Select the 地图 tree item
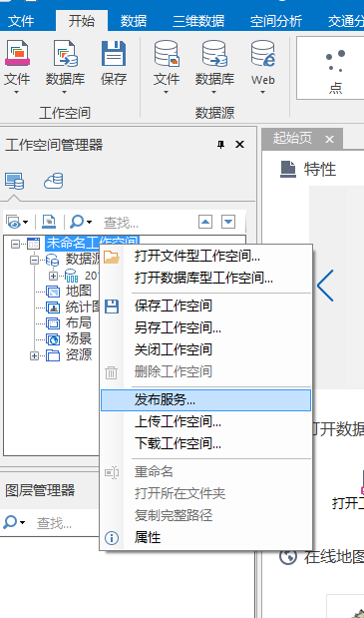This screenshot has height=618, width=364. [79, 291]
